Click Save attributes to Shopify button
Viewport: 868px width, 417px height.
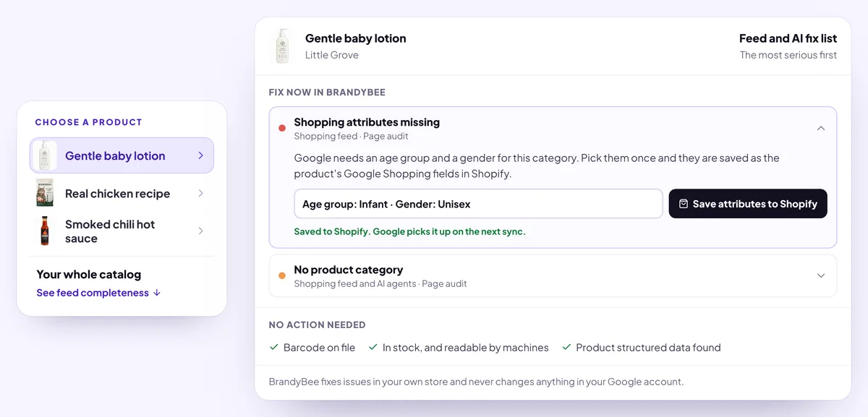click(748, 204)
